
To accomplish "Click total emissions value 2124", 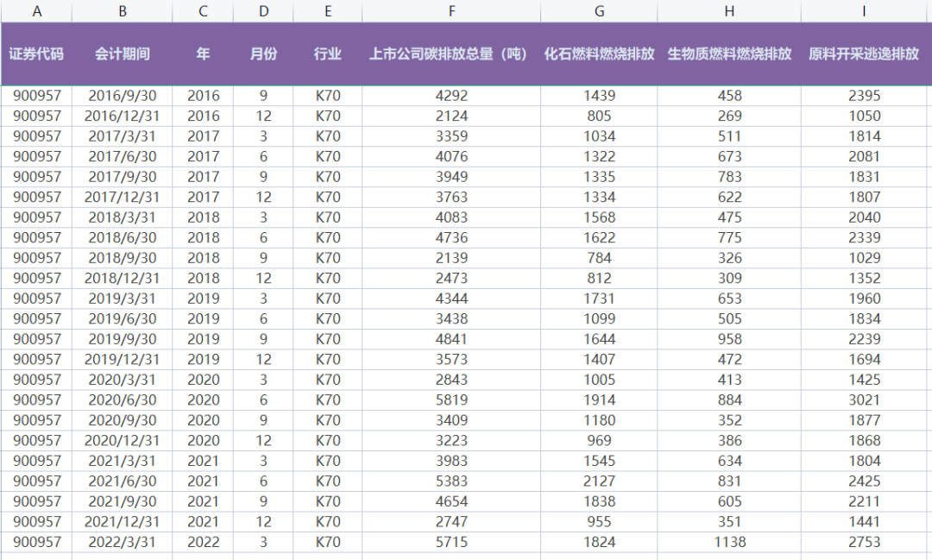I will pos(451,116).
